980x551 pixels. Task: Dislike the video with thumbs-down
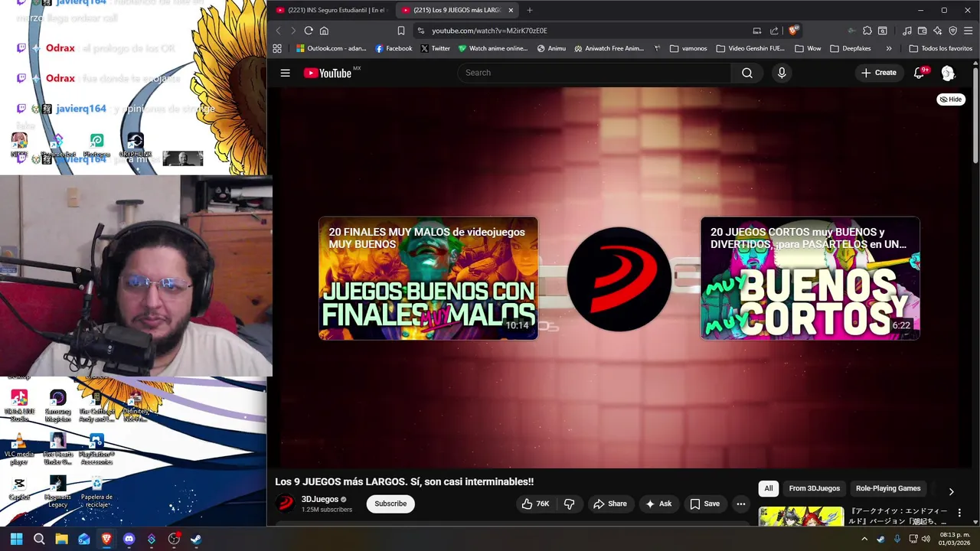coord(569,504)
